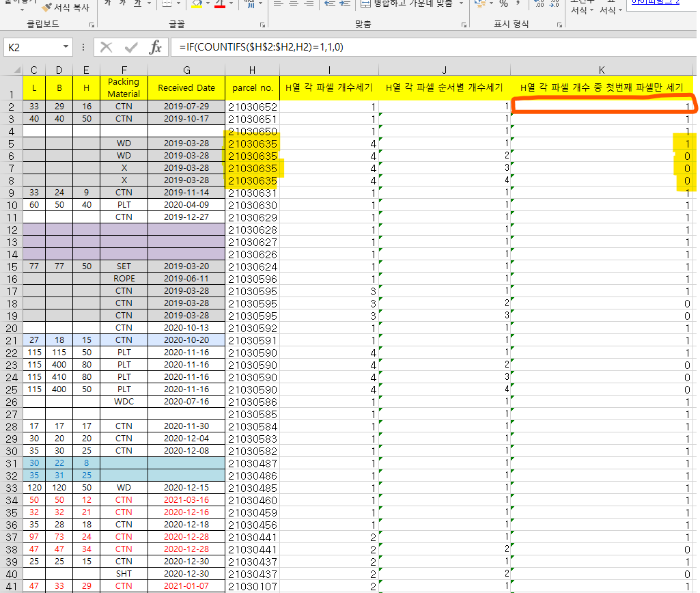Click header cell 'H열 각 파셀 개수세기'

(329, 88)
